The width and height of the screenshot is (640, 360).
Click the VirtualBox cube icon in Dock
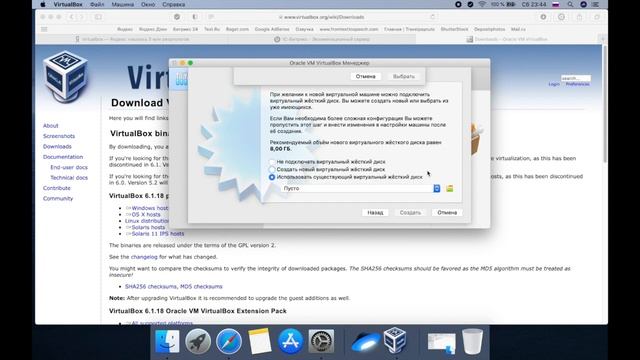click(x=395, y=340)
